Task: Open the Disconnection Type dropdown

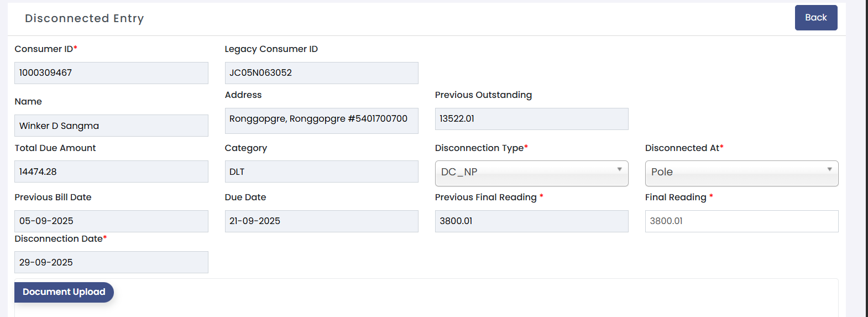Action: pos(531,173)
